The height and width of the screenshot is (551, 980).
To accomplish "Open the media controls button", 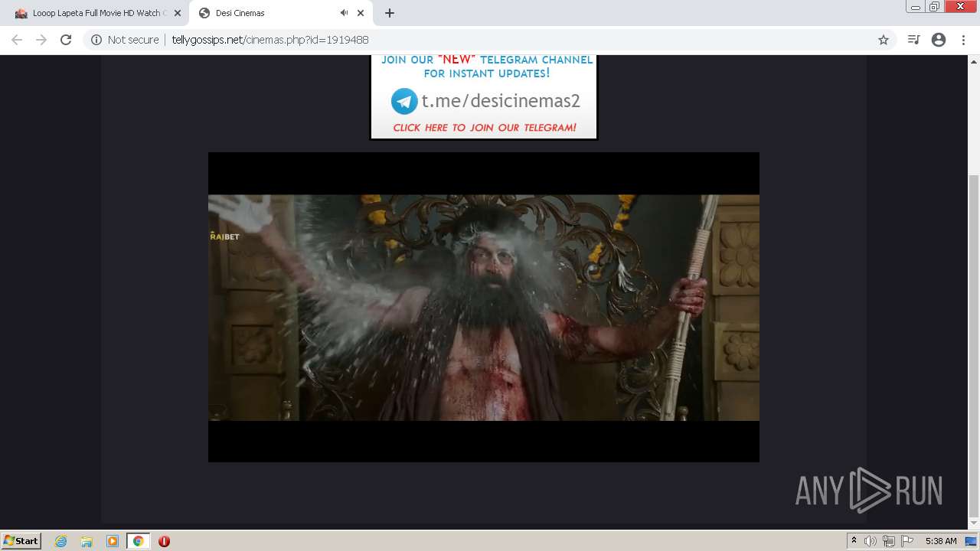I will [x=913, y=40].
